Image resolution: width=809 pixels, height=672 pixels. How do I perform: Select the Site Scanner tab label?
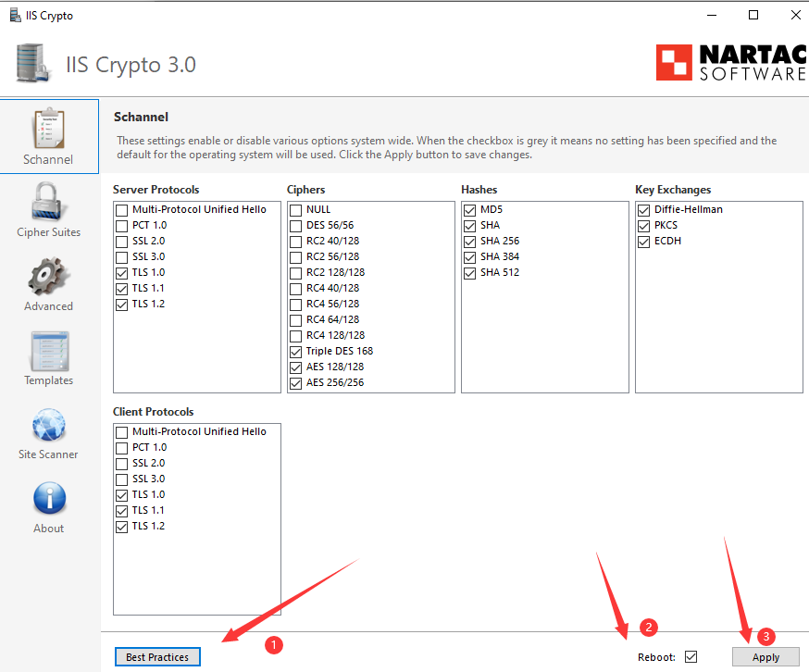[x=48, y=454]
